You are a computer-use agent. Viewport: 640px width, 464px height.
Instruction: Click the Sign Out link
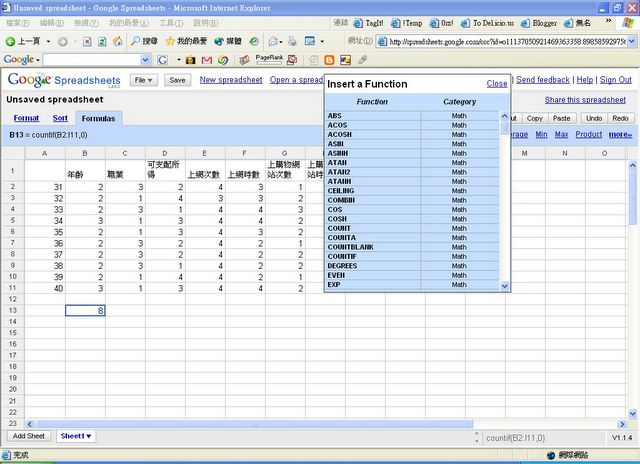[616, 80]
